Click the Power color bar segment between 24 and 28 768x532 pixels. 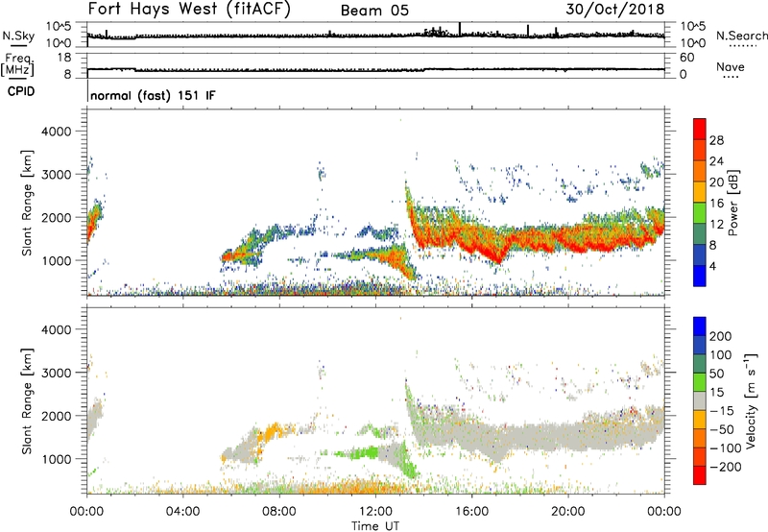pyautogui.click(x=700, y=150)
